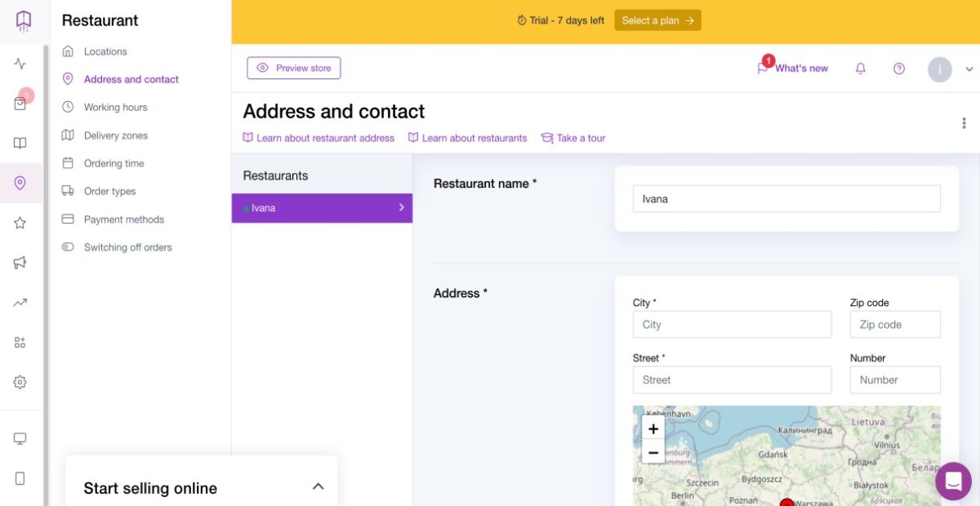
Task: Open the analytics pulse icon in sidebar
Action: tap(20, 63)
